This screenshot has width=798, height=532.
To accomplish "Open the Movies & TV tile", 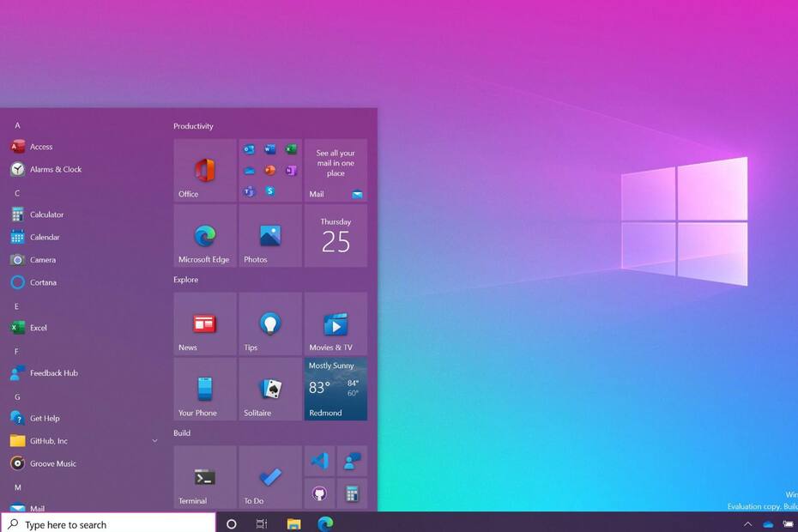I will [x=336, y=323].
